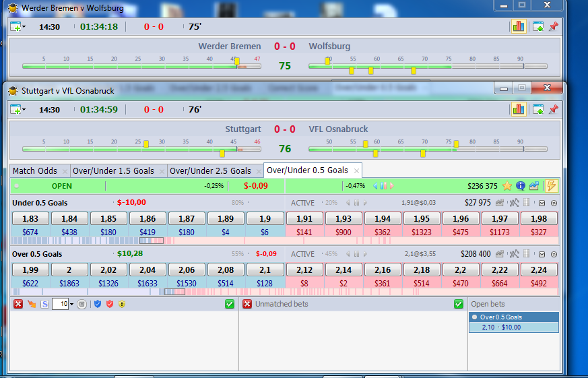Click market pause bars in green bar
Screen dimensions: 588x378
point(383,186)
